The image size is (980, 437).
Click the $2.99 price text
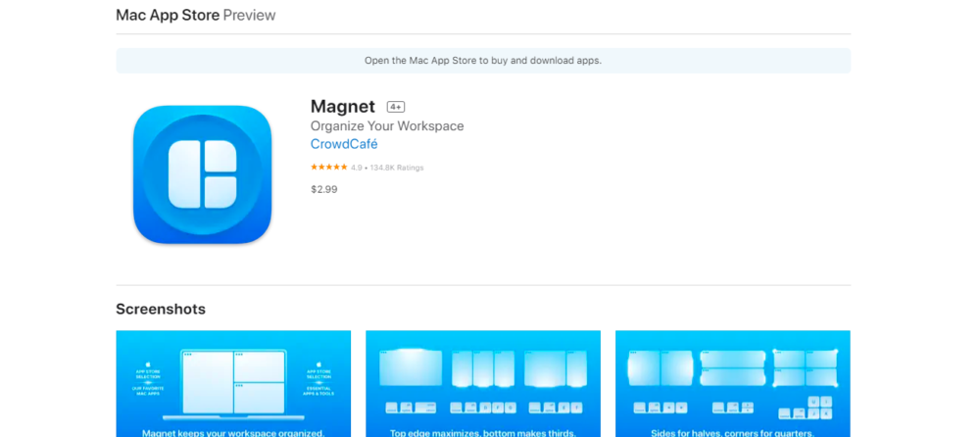click(323, 189)
